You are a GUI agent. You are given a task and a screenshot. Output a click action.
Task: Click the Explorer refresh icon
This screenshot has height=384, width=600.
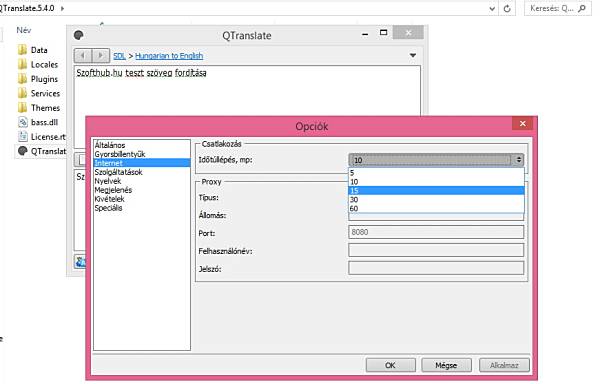click(x=507, y=8)
